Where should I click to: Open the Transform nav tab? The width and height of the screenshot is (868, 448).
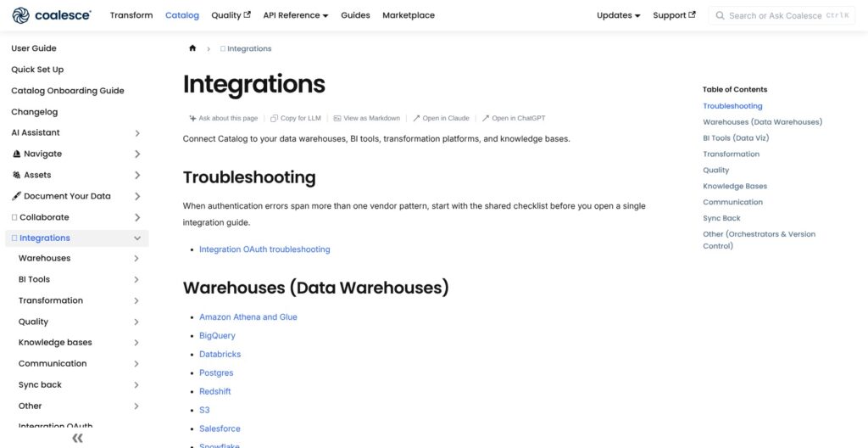(131, 15)
